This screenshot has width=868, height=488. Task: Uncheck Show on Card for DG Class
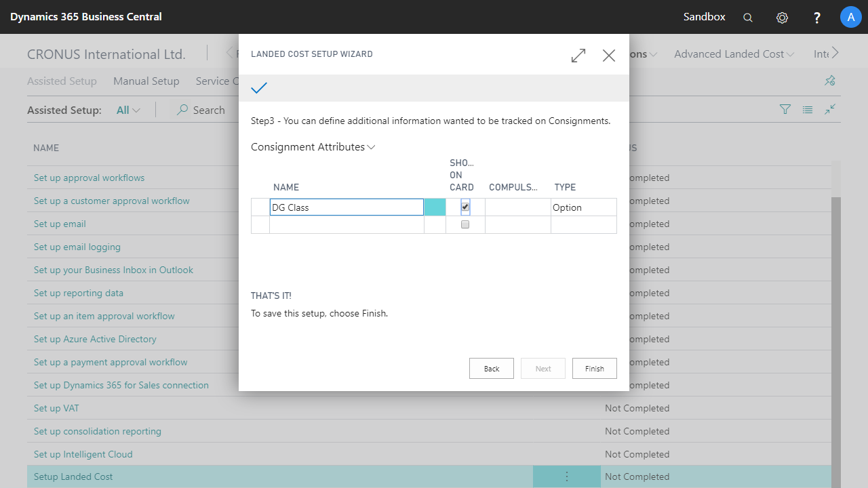[465, 207]
